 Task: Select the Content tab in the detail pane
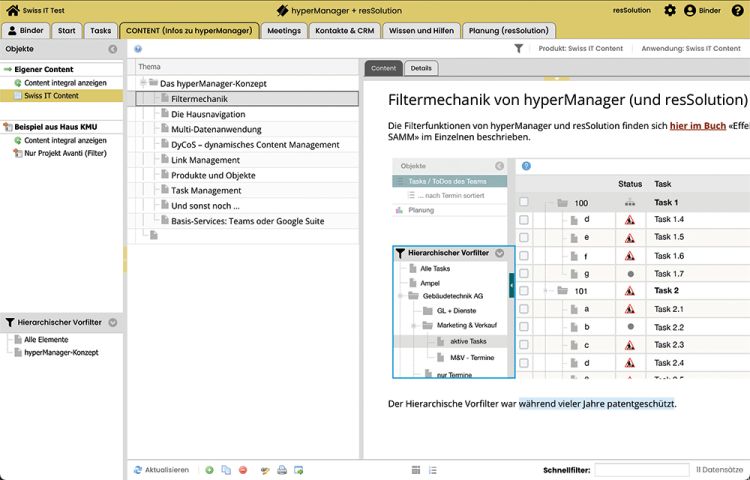point(384,68)
